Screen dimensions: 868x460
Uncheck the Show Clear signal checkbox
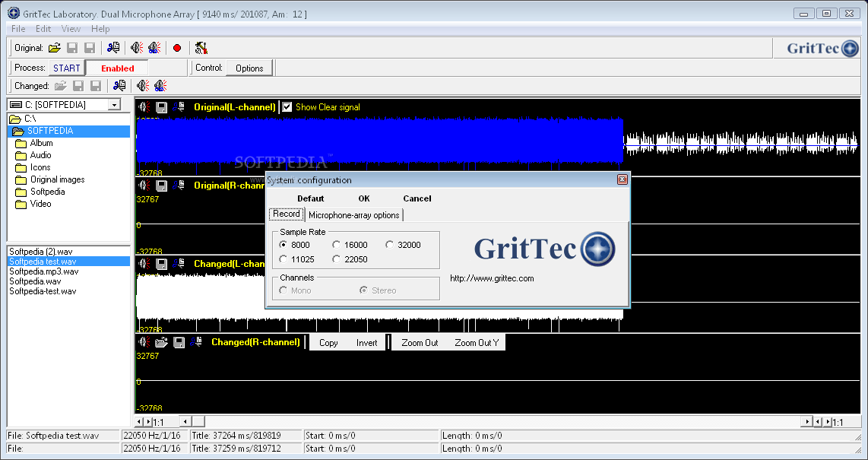point(286,106)
